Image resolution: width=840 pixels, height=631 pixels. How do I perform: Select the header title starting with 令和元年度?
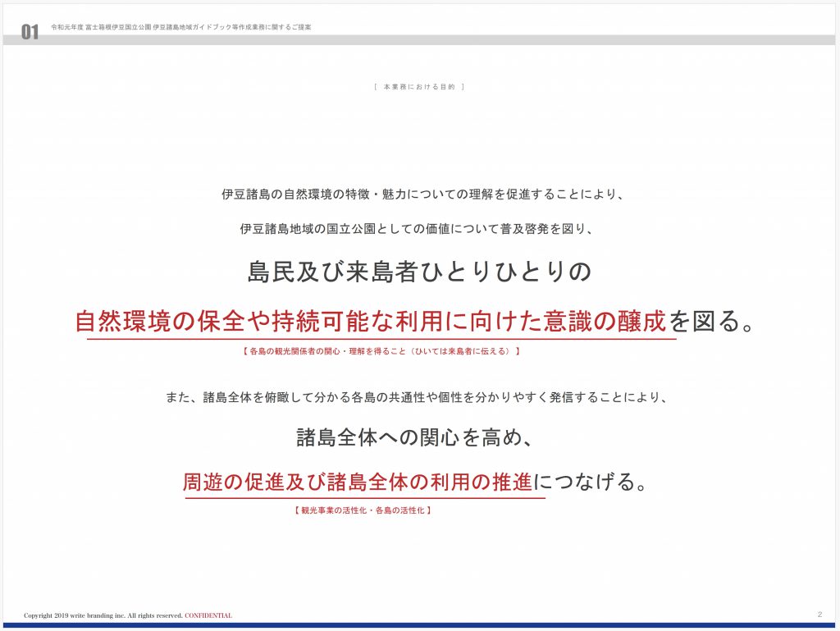pyautogui.click(x=180, y=27)
